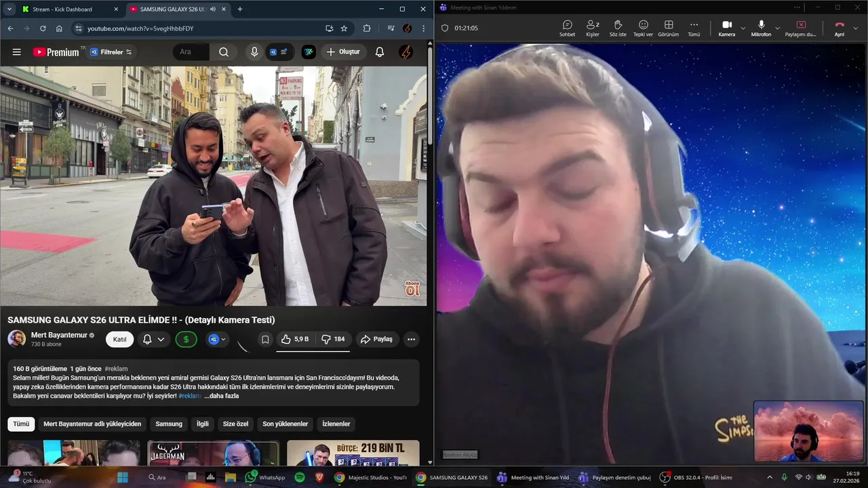Viewport: 868px width, 488px height.
Task: Mute the YouTube tab via speaker icon
Action: click(213, 9)
